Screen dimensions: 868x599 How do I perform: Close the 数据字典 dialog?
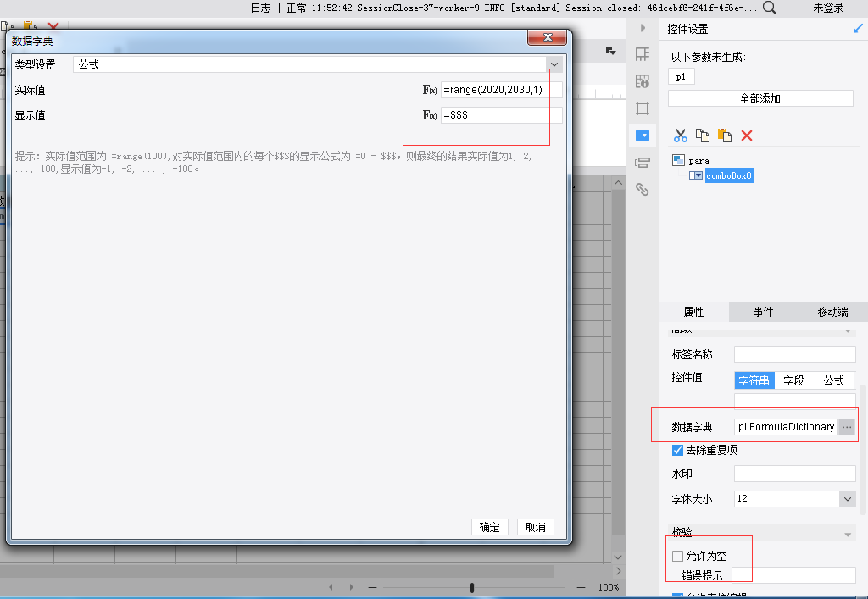click(x=547, y=37)
